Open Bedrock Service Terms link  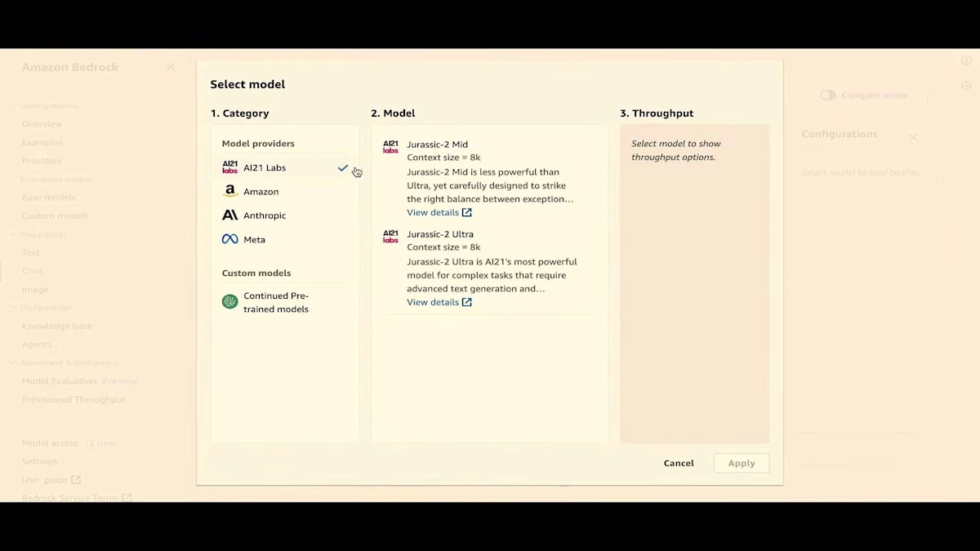coord(70,498)
